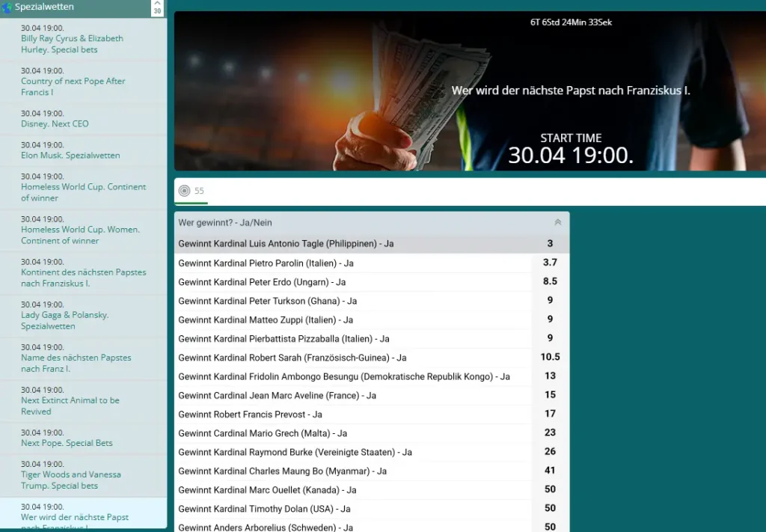766x532 pixels.
Task: Select odds 9 for Pierbattista Pizzaballa
Action: (550, 338)
